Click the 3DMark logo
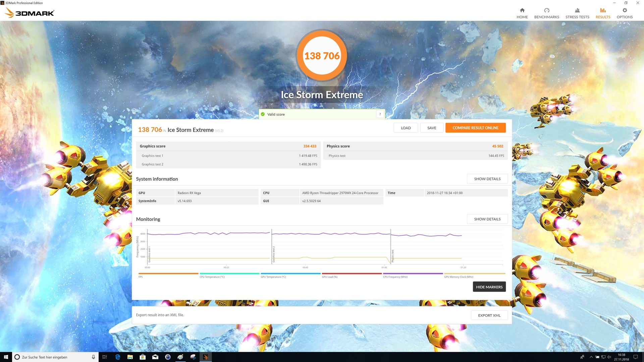The height and width of the screenshot is (362, 644). pyautogui.click(x=30, y=13)
